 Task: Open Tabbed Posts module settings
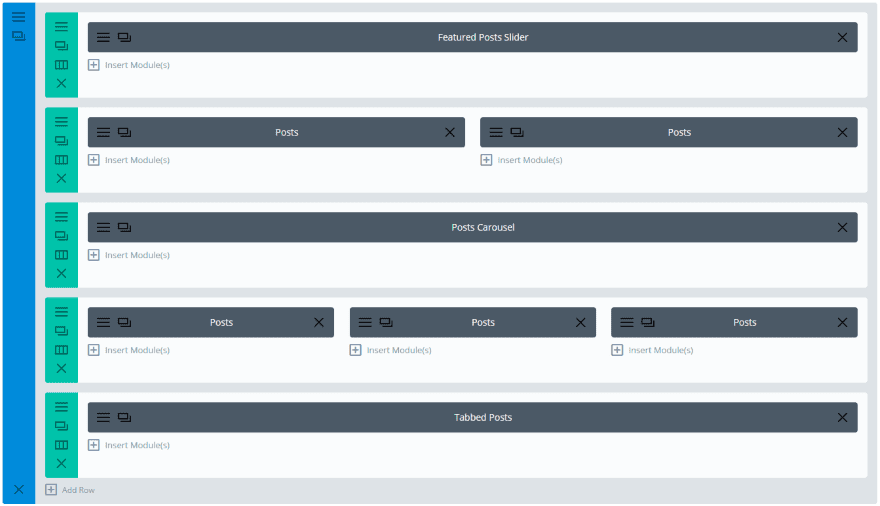(x=103, y=417)
